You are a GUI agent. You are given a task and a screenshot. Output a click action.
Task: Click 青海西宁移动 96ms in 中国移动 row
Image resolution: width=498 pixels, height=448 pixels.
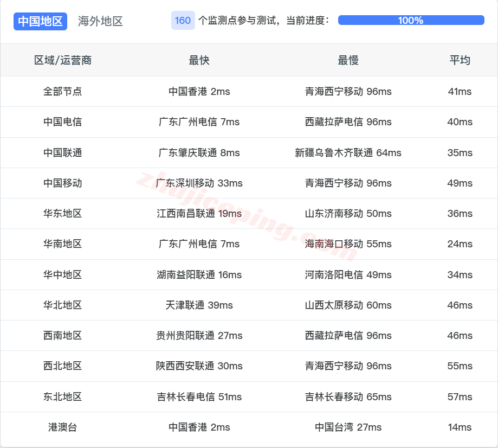[348, 183]
